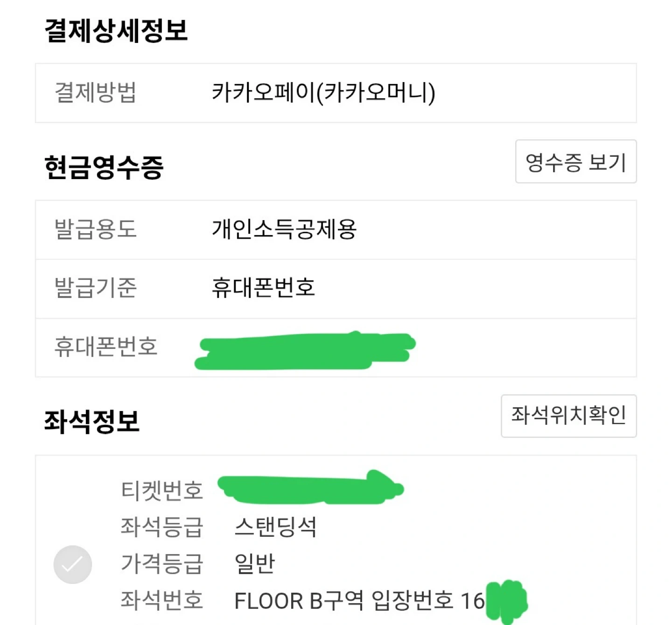Click the 개인소득공제용 issue purpose value
The height and width of the screenshot is (625, 672).
coord(284,229)
